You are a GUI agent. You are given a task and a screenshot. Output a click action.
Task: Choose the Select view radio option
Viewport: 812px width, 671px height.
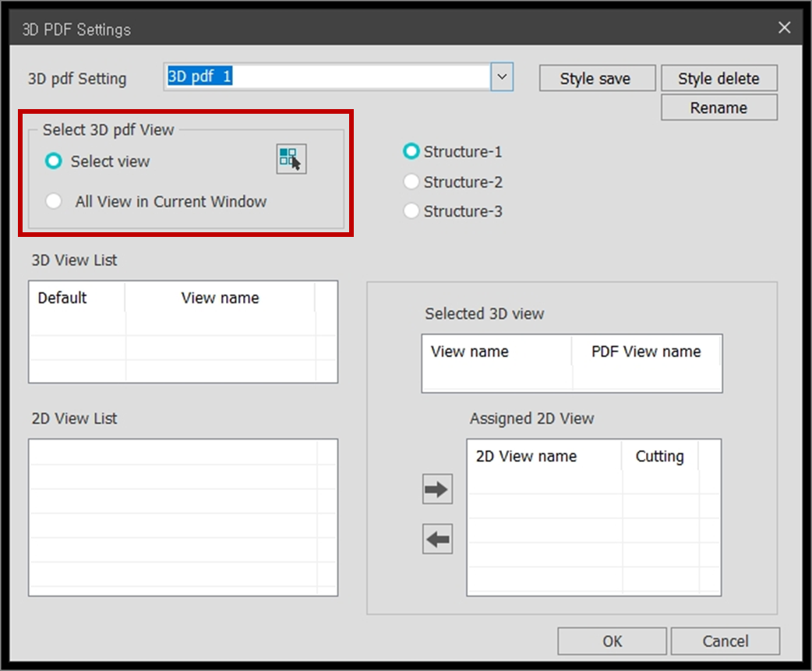[x=54, y=161]
